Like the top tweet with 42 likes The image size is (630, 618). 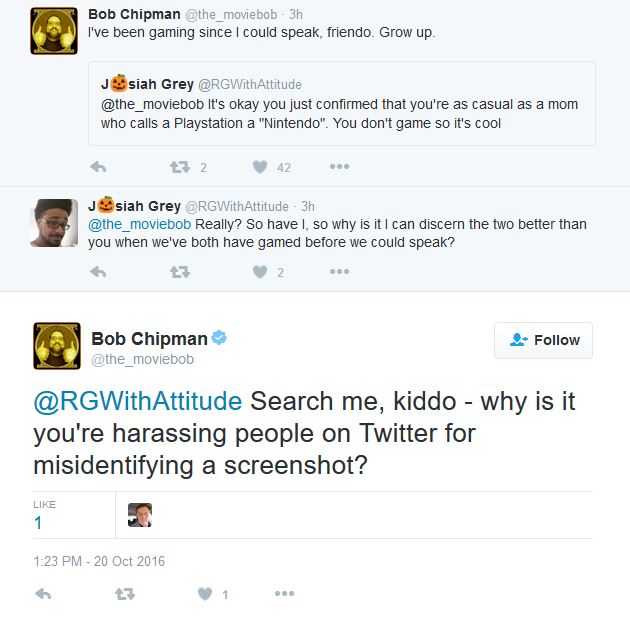click(260, 167)
